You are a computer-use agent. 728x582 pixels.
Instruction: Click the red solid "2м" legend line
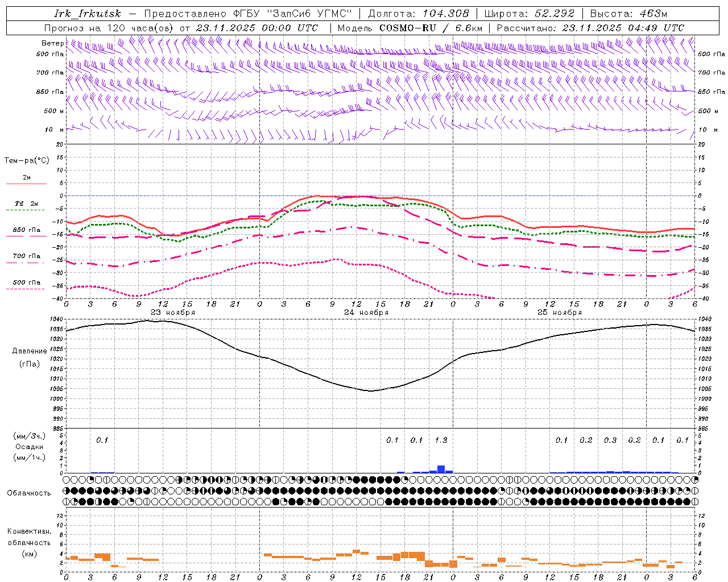tap(26, 184)
